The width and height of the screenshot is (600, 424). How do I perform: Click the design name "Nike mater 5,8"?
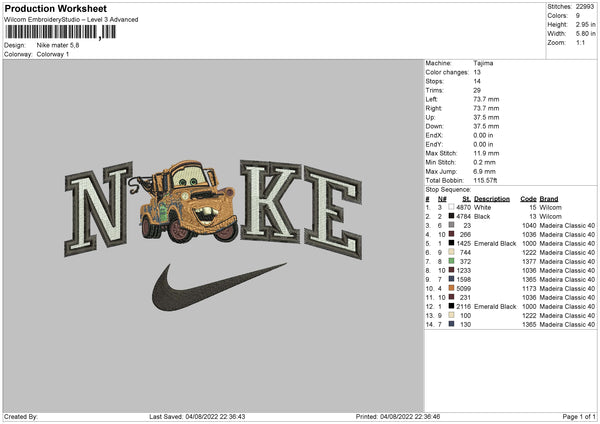tap(58, 45)
